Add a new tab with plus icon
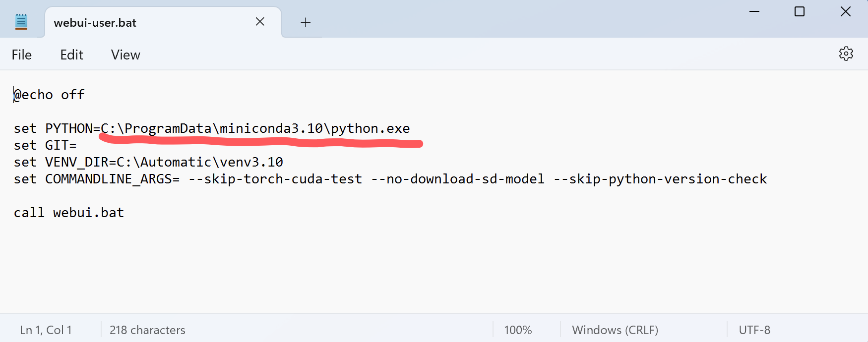This screenshot has height=342, width=868. point(306,22)
